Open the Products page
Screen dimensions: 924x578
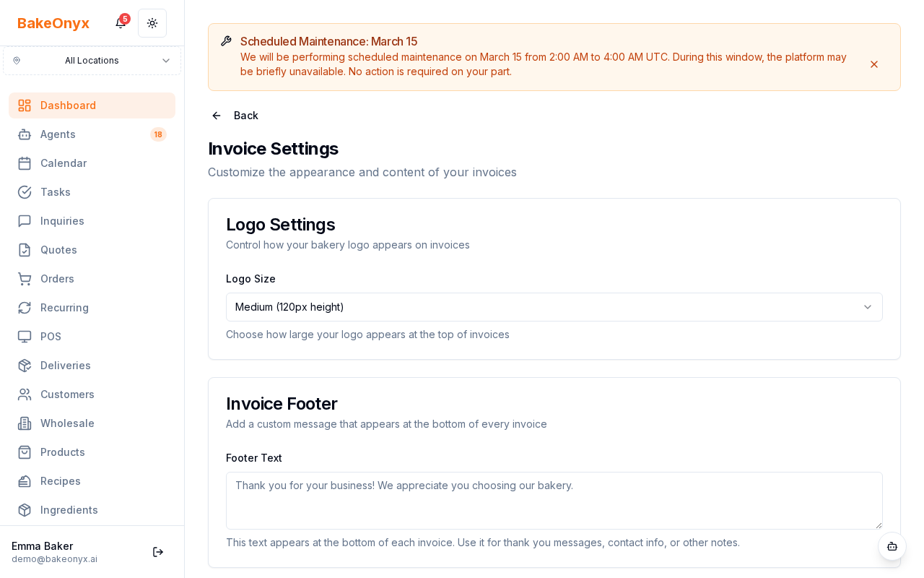pos(92,452)
